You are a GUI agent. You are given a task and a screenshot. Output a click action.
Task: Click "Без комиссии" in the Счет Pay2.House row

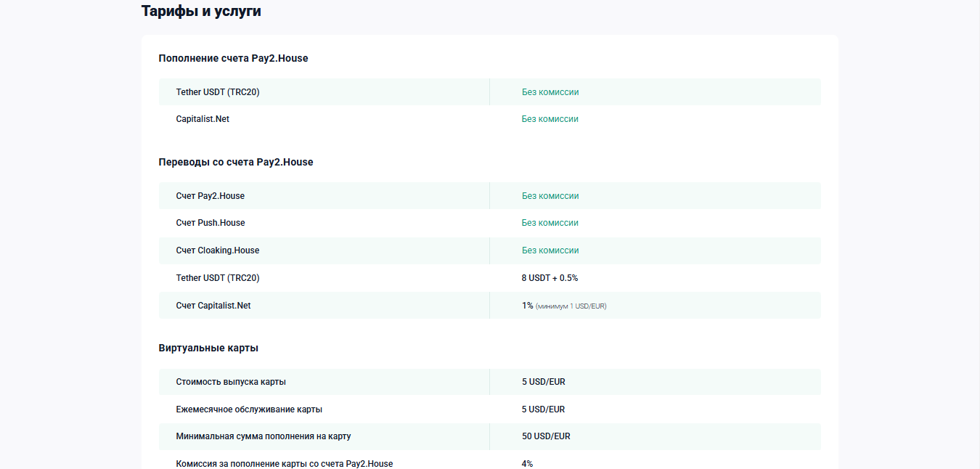[550, 196]
